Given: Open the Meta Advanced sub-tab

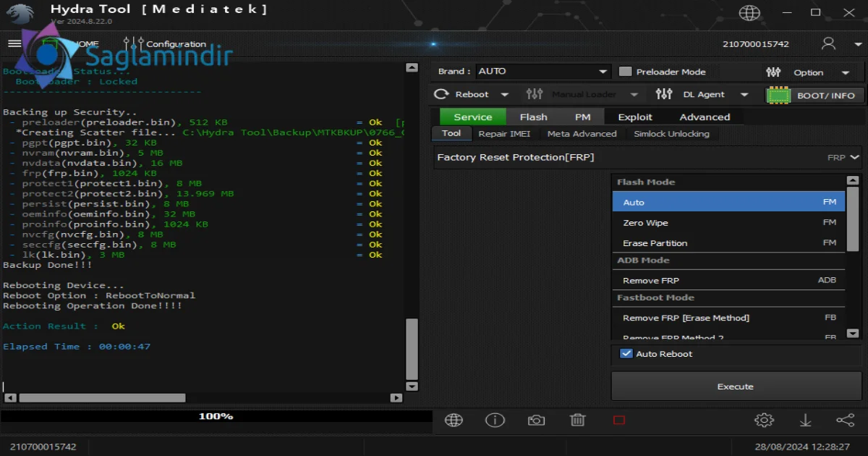Looking at the screenshot, I should click(x=582, y=134).
